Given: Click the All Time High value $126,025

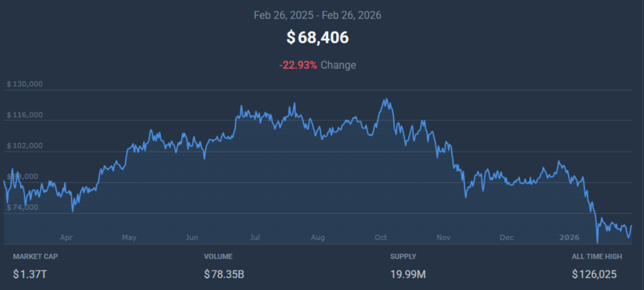Looking at the screenshot, I should [594, 274].
